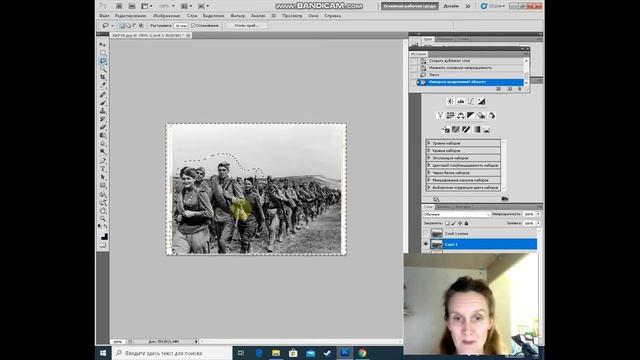Add an Exposure adjustment from icon
This screenshot has width=640, height=360.
point(482,101)
